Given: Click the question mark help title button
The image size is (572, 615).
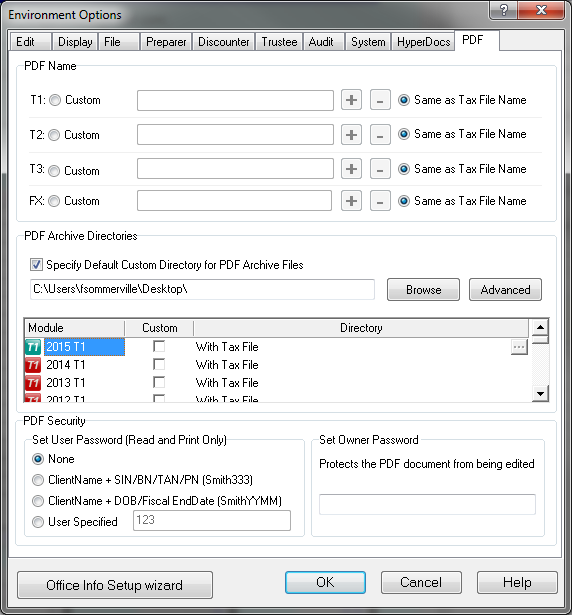Looking at the screenshot, I should (504, 10).
